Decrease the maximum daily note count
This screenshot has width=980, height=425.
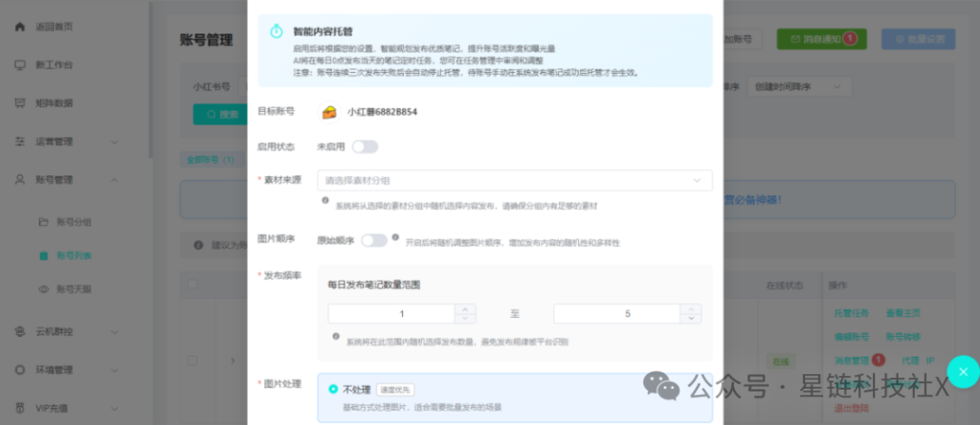(x=691, y=319)
